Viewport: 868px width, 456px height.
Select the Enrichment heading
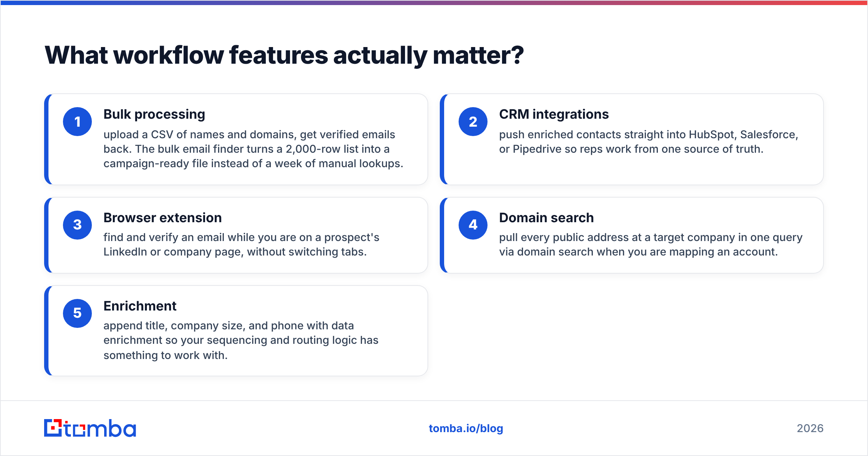pyautogui.click(x=140, y=306)
